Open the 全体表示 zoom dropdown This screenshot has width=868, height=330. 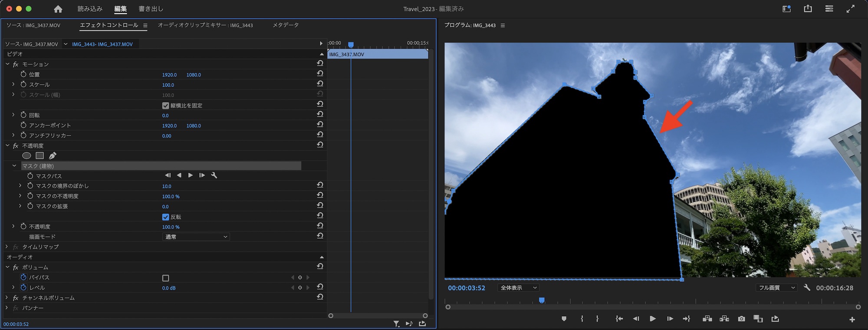click(518, 288)
